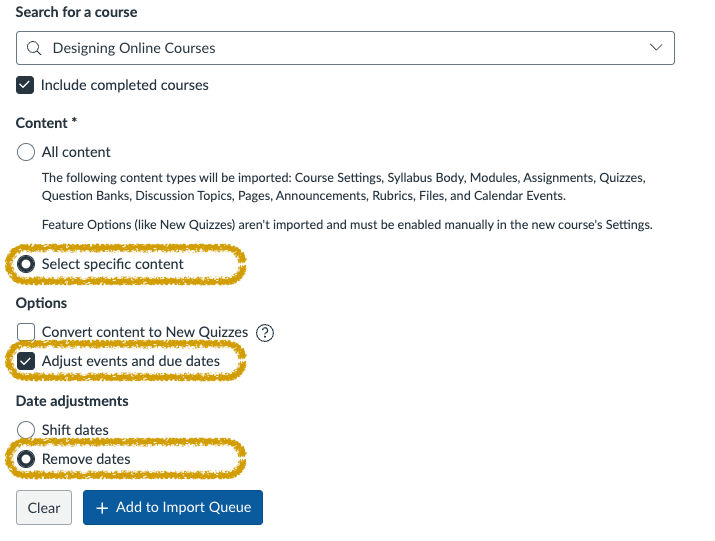Click the Search for a course label
The height and width of the screenshot is (541, 715).
77,12
